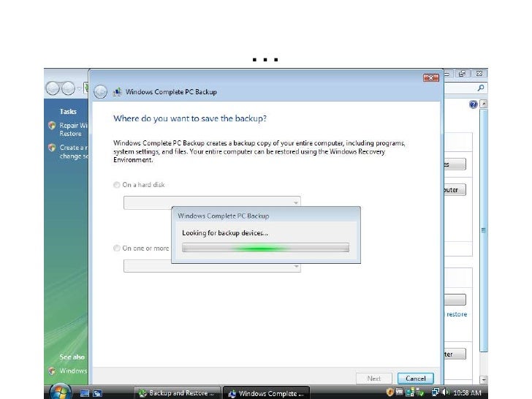Click the 'Repair Wi... Restore' task link
Image resolution: width=532 pixels, height=399 pixels.
coord(74,129)
